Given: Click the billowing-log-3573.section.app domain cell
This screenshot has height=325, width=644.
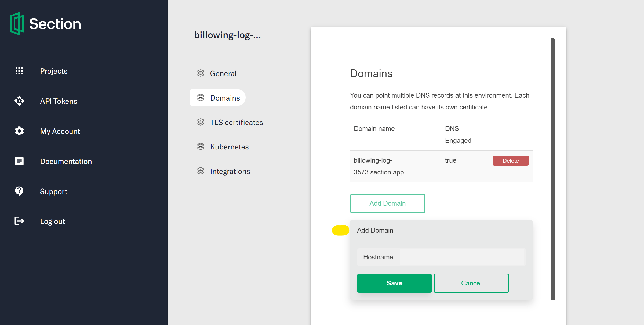Looking at the screenshot, I should (x=379, y=166).
